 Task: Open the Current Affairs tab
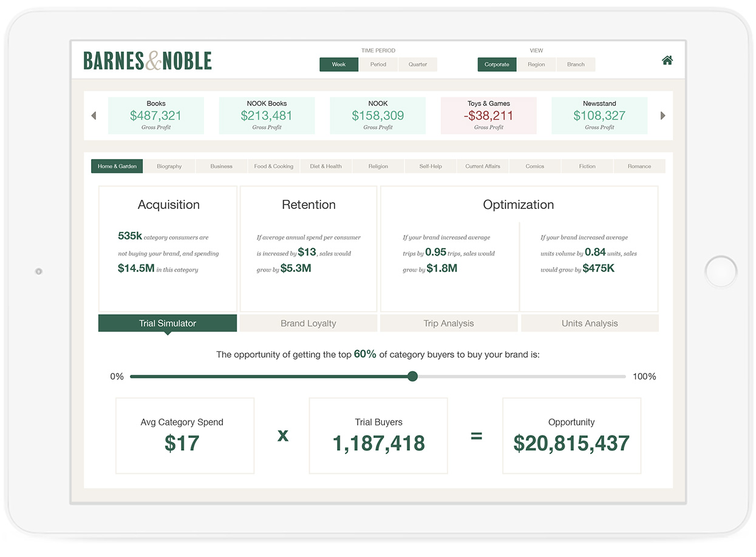tap(483, 166)
